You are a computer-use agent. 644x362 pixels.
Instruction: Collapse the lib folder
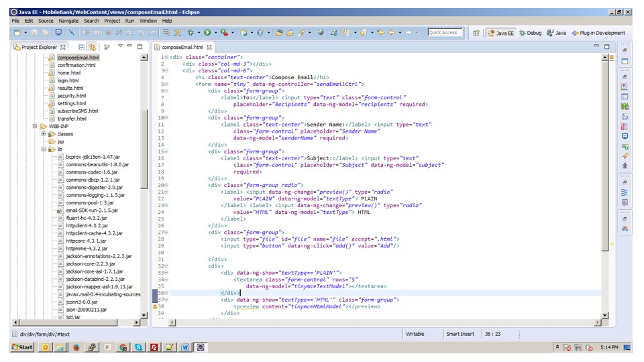[43, 149]
